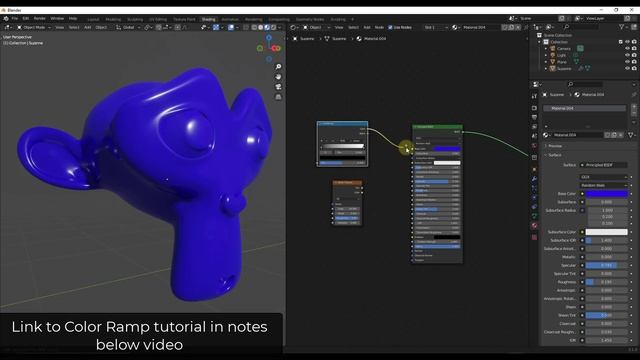Click the outliner search field

(x=582, y=27)
